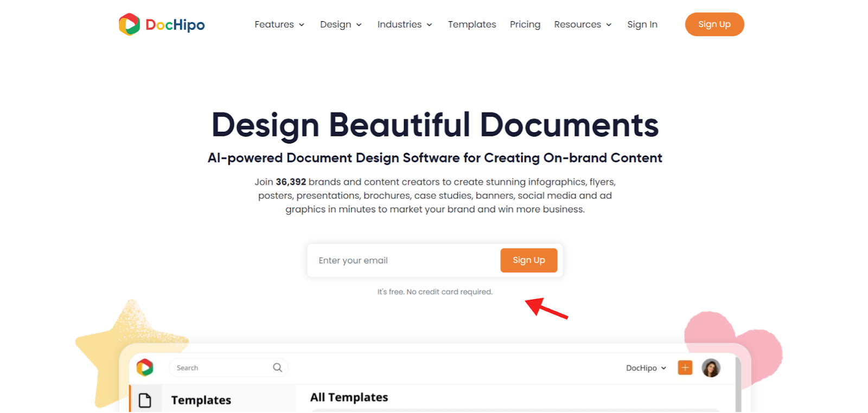Expand the Design dropdown menu
Screen dimensions: 868x413
tap(341, 24)
